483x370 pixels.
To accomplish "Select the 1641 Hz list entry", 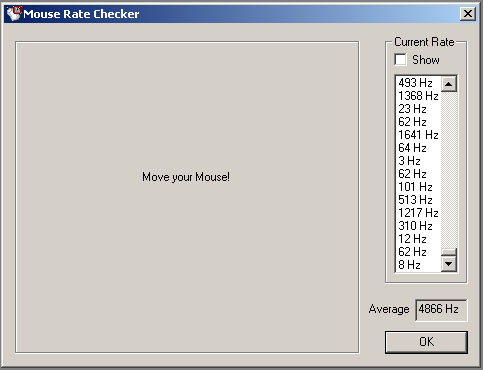I will (419, 135).
